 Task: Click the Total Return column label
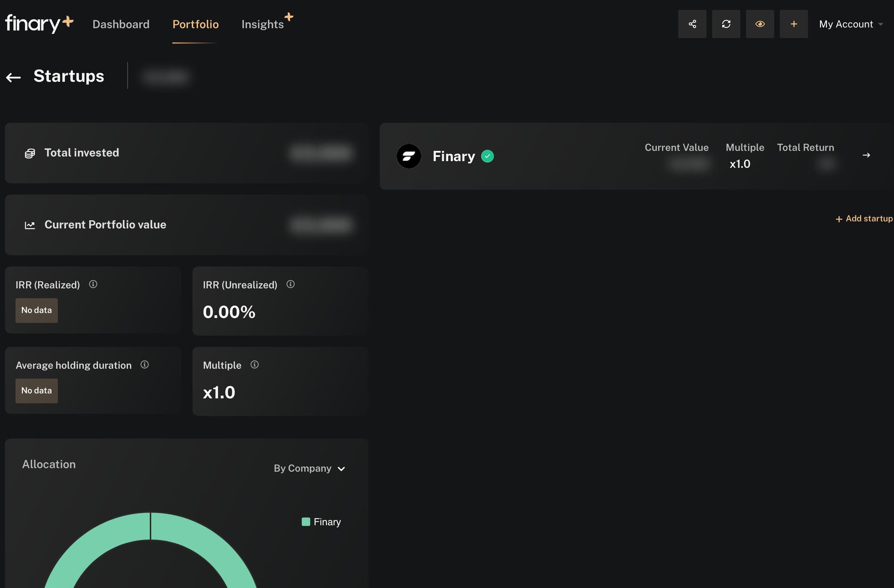click(806, 148)
